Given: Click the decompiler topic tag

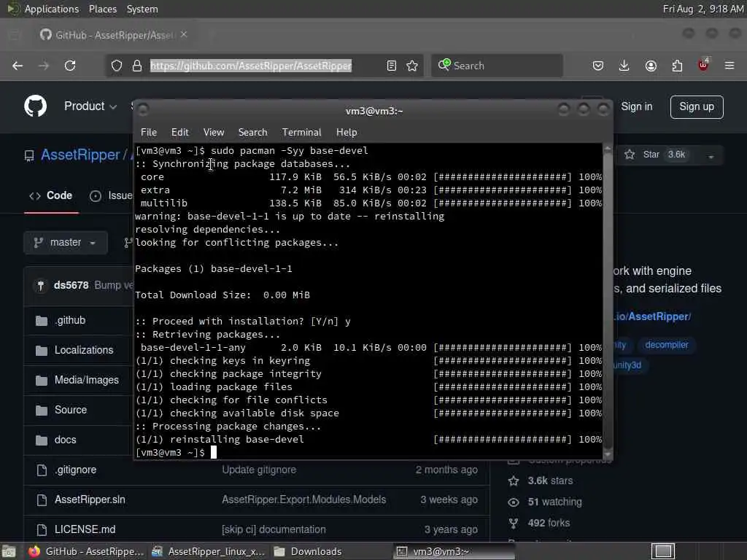Looking at the screenshot, I should (x=666, y=345).
